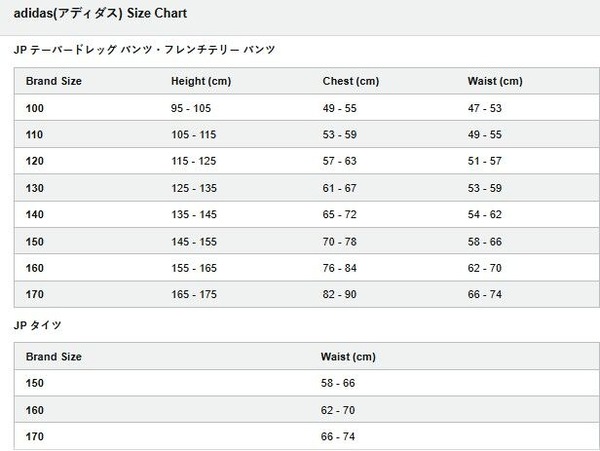Select chest value 76 - 84
Viewport: 600px width, 451px height.
339,268
